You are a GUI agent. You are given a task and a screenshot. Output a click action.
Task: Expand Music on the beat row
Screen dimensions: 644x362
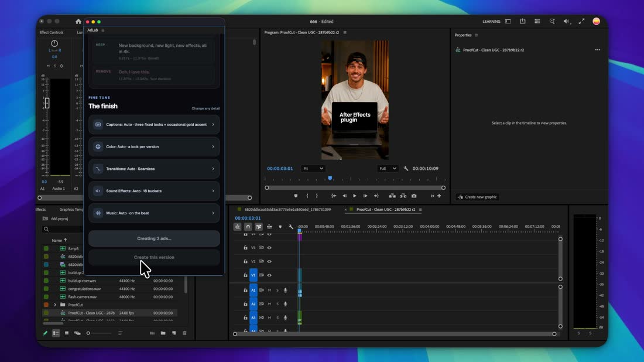[154, 213]
